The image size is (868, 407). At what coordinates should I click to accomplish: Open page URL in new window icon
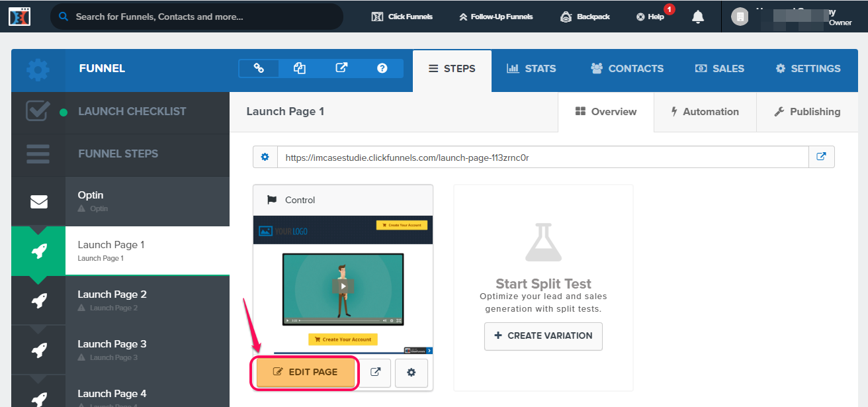pyautogui.click(x=821, y=157)
